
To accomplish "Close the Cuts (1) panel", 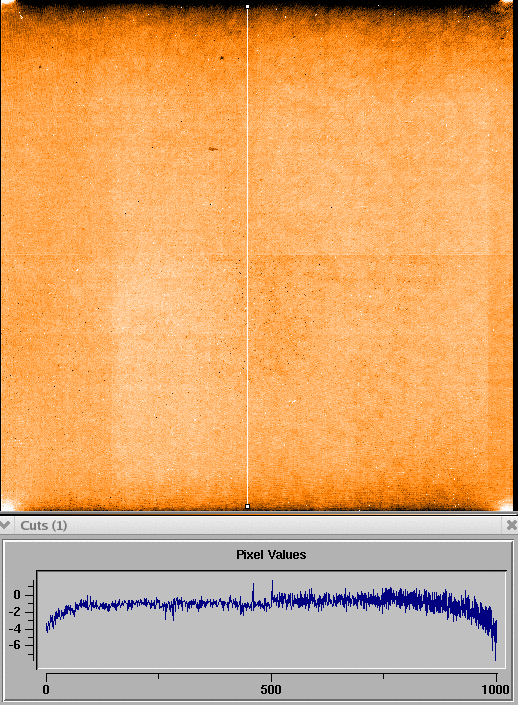I will pos(511,525).
